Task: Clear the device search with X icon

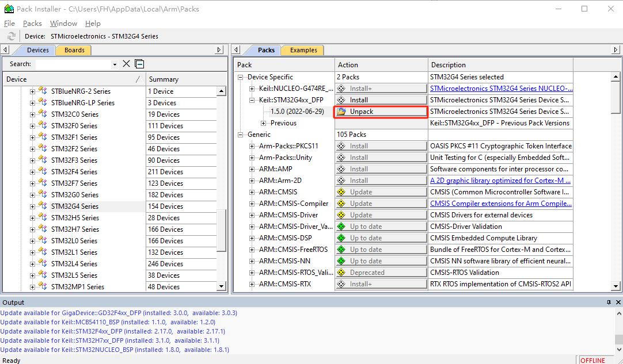Action: coord(127,64)
